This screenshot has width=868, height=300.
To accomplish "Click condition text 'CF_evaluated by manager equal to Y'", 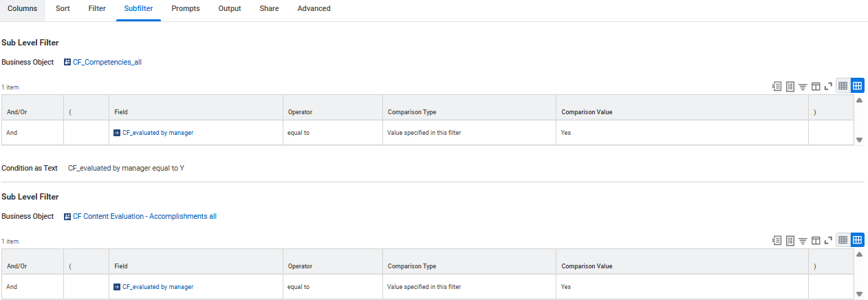I will [126, 168].
